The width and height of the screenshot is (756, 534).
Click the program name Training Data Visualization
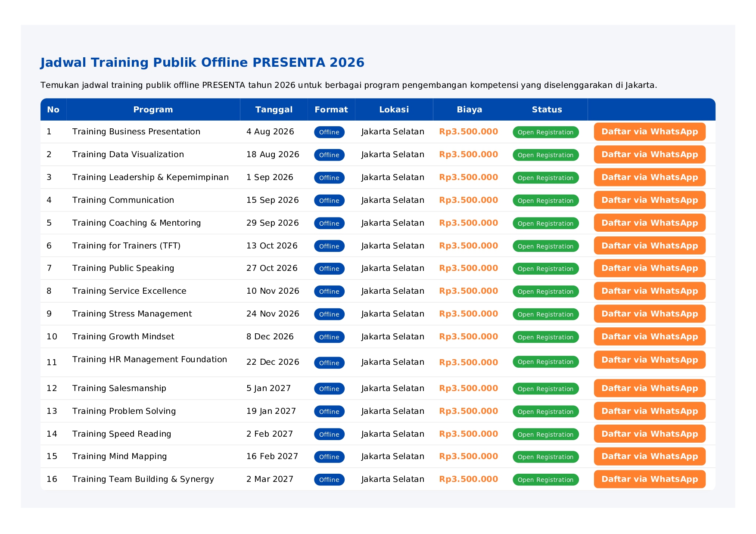(x=128, y=155)
